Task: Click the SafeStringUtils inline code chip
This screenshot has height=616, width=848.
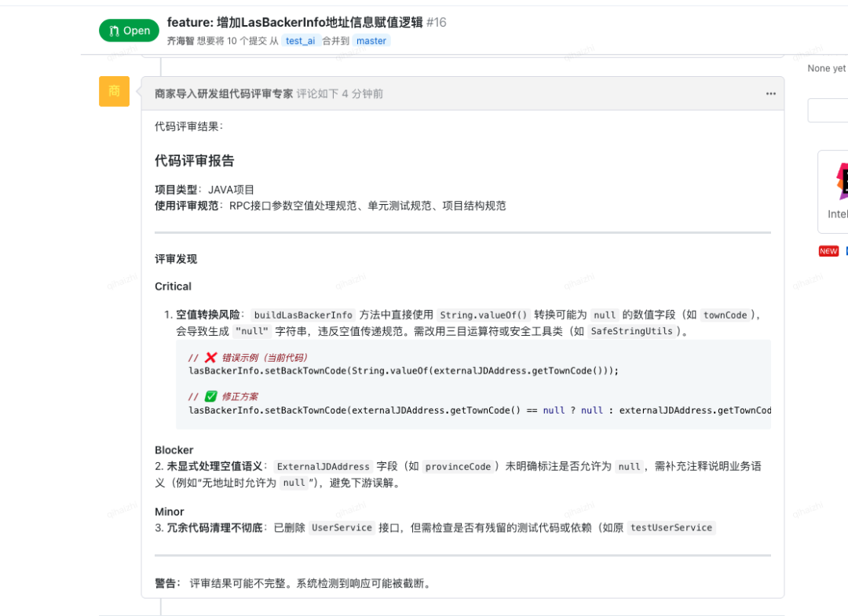Action: click(631, 331)
